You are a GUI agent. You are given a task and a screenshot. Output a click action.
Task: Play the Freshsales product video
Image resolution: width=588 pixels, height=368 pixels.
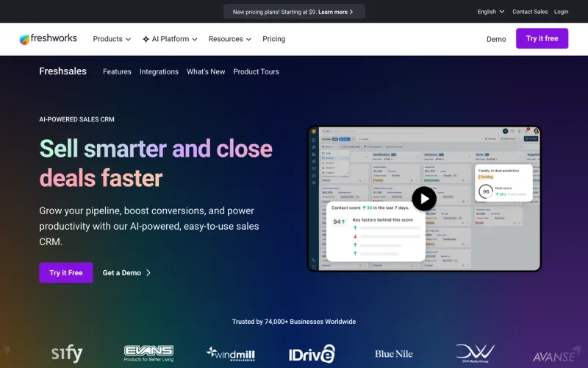click(424, 199)
